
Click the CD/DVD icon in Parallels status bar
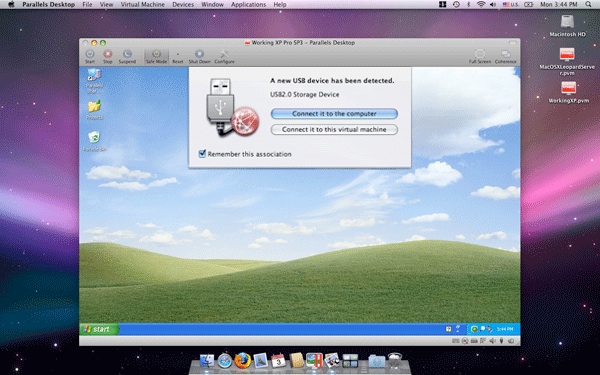[465, 341]
